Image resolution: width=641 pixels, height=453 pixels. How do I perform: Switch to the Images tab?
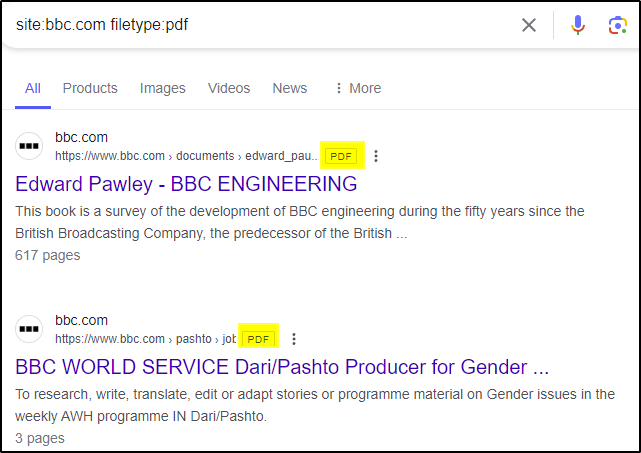pos(163,88)
